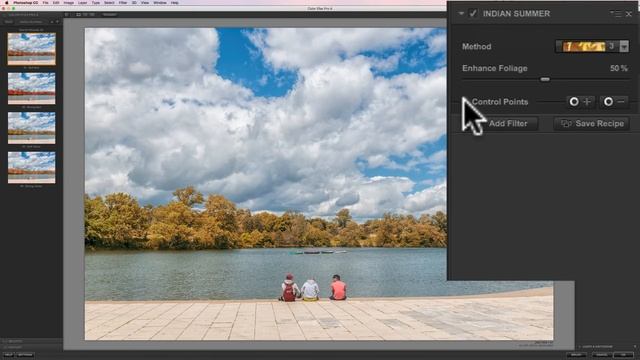This screenshot has width=640, height=360.
Task: Open the Help menu in menu bar
Action: pos(174,2)
